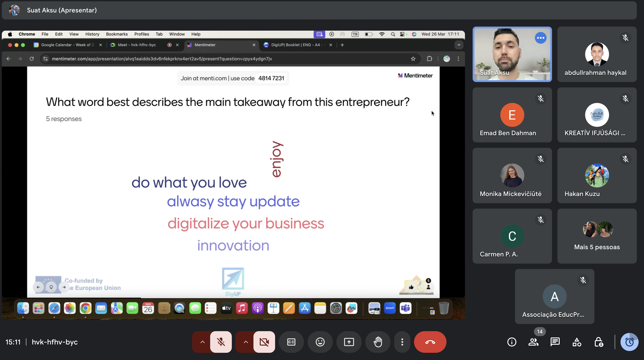Open a new Chrome tab plus button
644x360 pixels.
point(342,45)
